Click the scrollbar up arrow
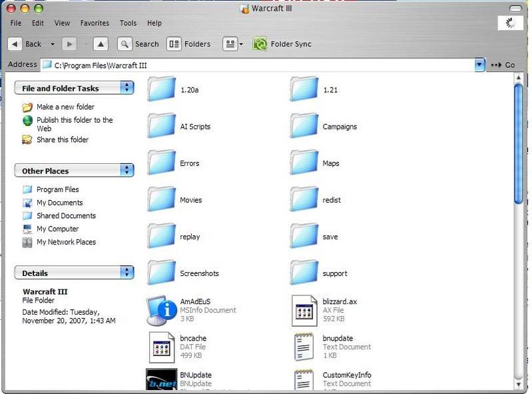 tap(519, 78)
